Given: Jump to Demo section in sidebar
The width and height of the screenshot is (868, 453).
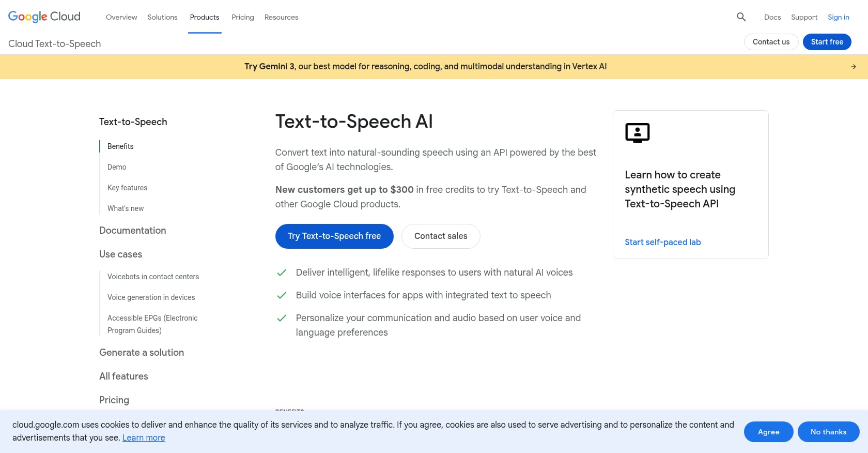Looking at the screenshot, I should pos(117,167).
